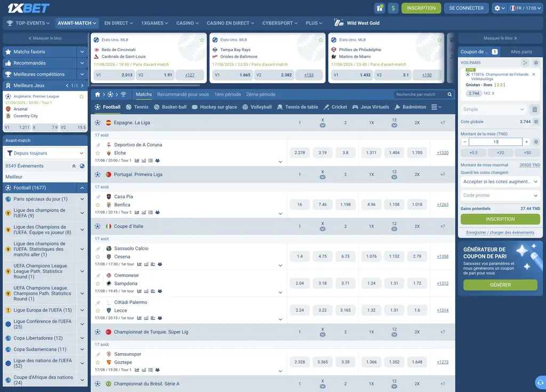Open the FR language and time dropdown
The image size is (546, 392).
coord(526,8)
